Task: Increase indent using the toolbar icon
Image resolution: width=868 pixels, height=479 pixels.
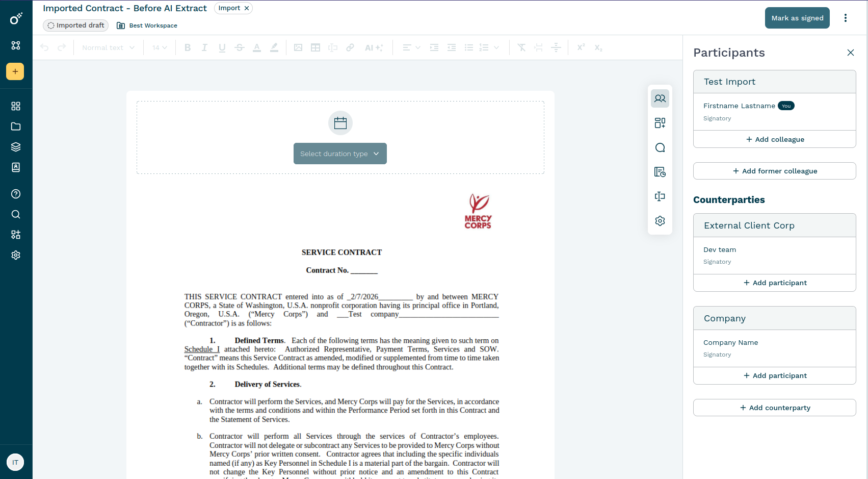Action: pos(434,47)
